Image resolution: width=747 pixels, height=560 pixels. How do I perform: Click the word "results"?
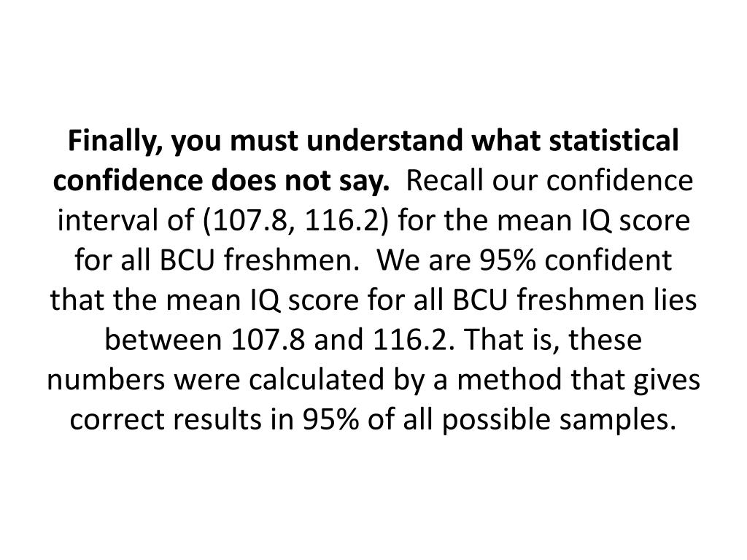(x=217, y=419)
